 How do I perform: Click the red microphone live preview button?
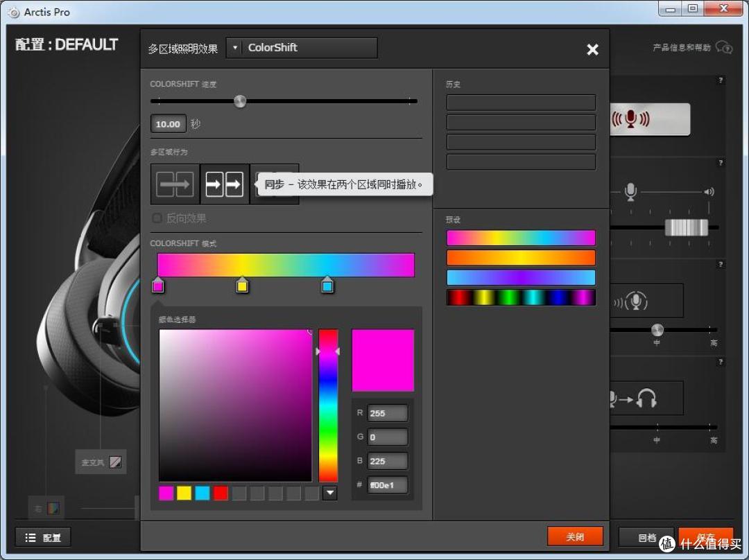pos(650,119)
